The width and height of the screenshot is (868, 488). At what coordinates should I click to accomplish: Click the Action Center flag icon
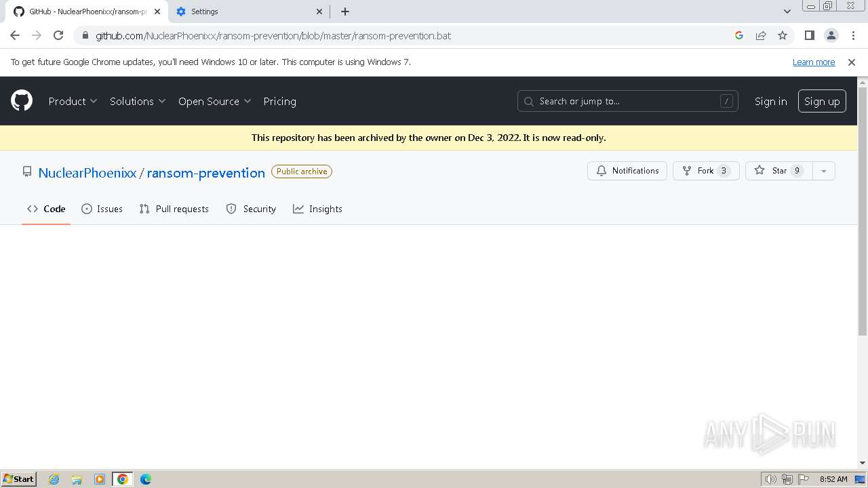pos(804,479)
